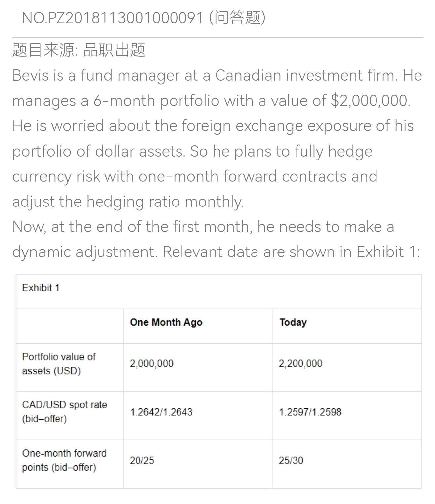
Task: Click the Today column header
Action: (293, 322)
